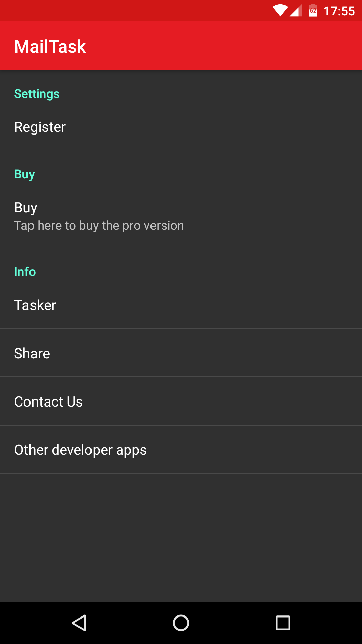Image resolution: width=362 pixels, height=644 pixels.
Task: Open the Register setting
Action: pyautogui.click(x=181, y=127)
